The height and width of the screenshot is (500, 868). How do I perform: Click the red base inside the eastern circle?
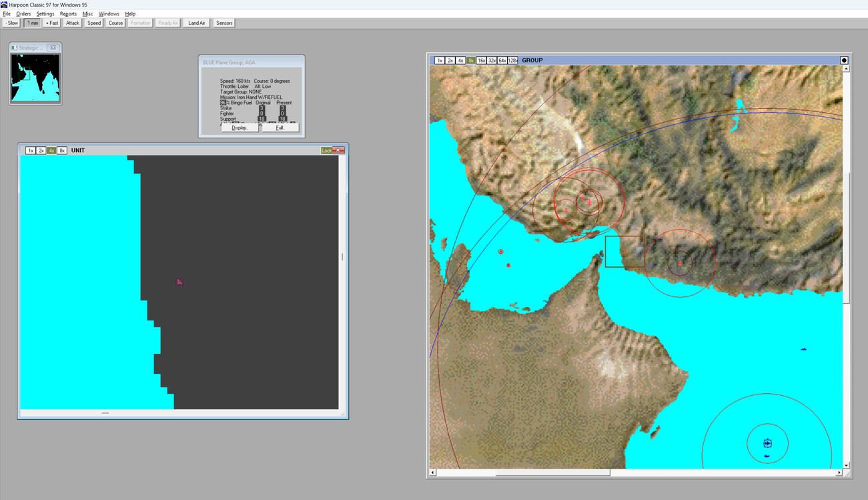pyautogui.click(x=680, y=264)
